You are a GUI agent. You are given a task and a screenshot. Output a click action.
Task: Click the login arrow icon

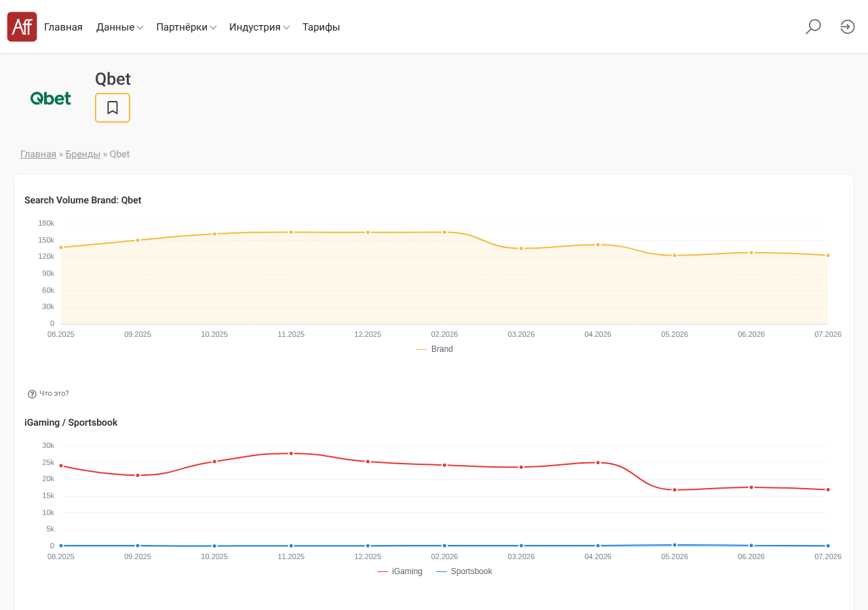click(x=848, y=27)
